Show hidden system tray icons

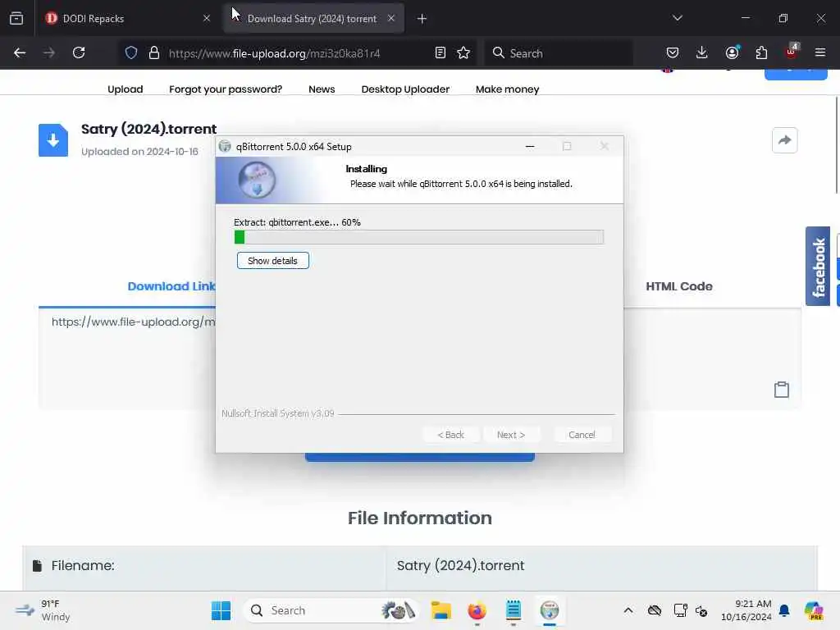[628, 610]
